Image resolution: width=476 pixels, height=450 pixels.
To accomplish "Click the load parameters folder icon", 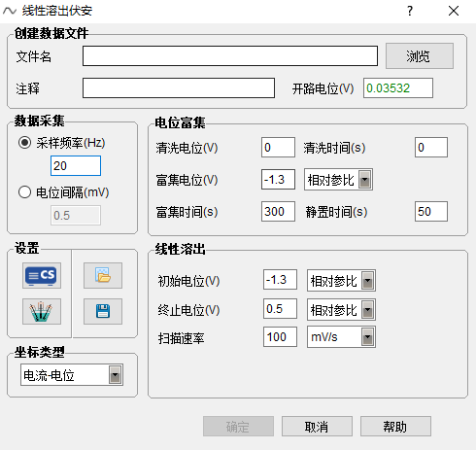I will click(x=103, y=275).
